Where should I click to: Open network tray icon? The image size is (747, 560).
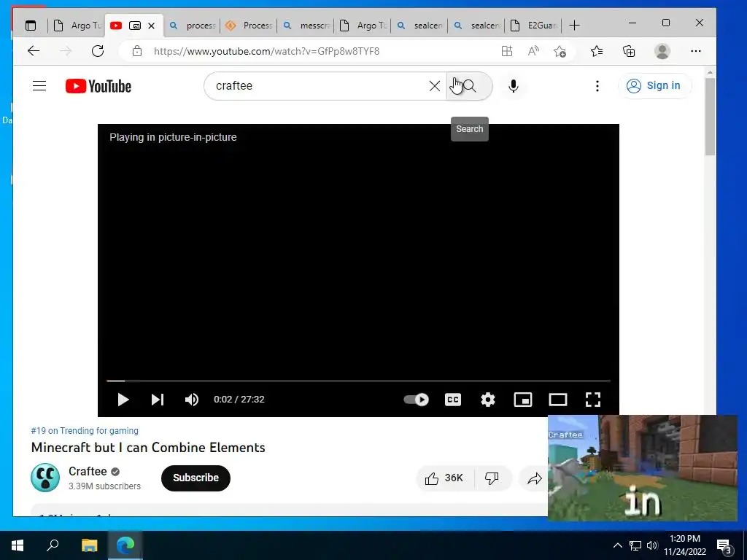[x=635, y=545]
